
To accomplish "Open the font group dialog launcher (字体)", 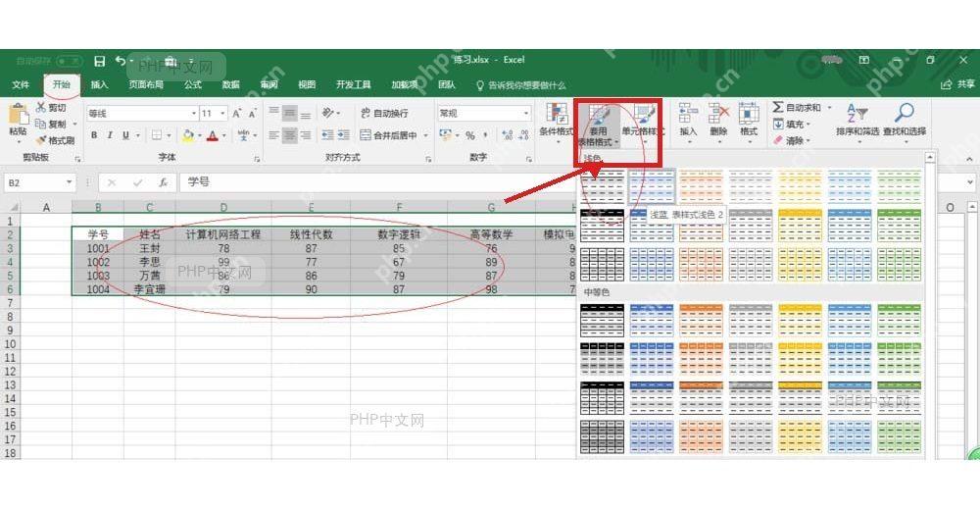I will 257,159.
